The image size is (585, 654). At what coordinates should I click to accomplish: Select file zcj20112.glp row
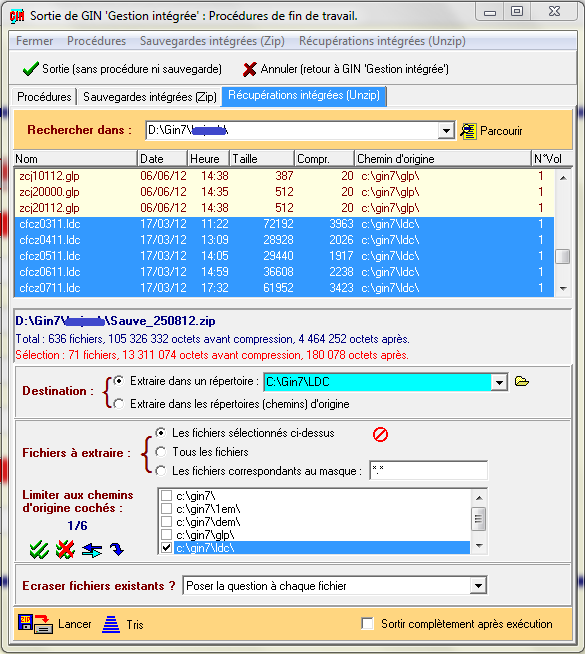(284, 208)
